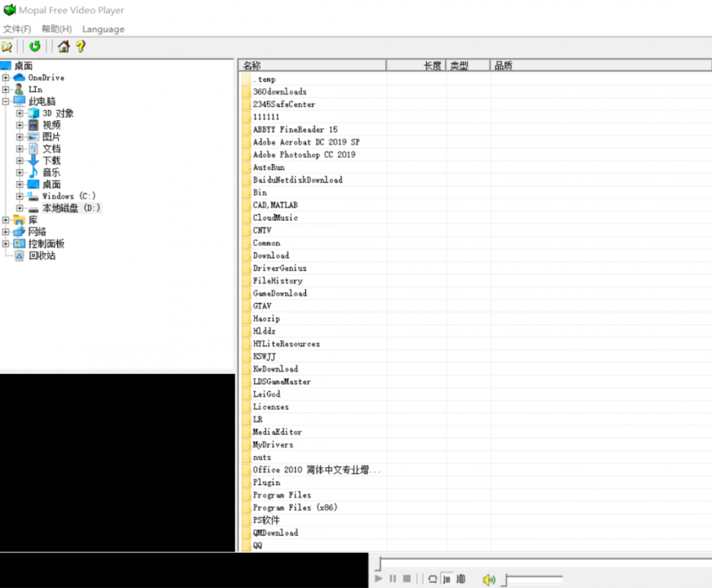Viewport: 712px width, 588px height.
Task: Expand the Windows (C:) drive node
Action: tap(20, 196)
